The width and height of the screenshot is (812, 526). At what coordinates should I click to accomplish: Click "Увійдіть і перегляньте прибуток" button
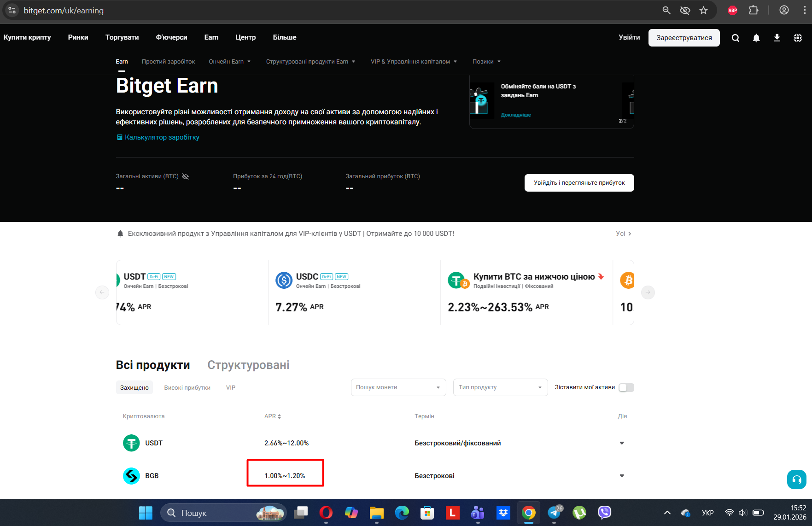(x=579, y=183)
